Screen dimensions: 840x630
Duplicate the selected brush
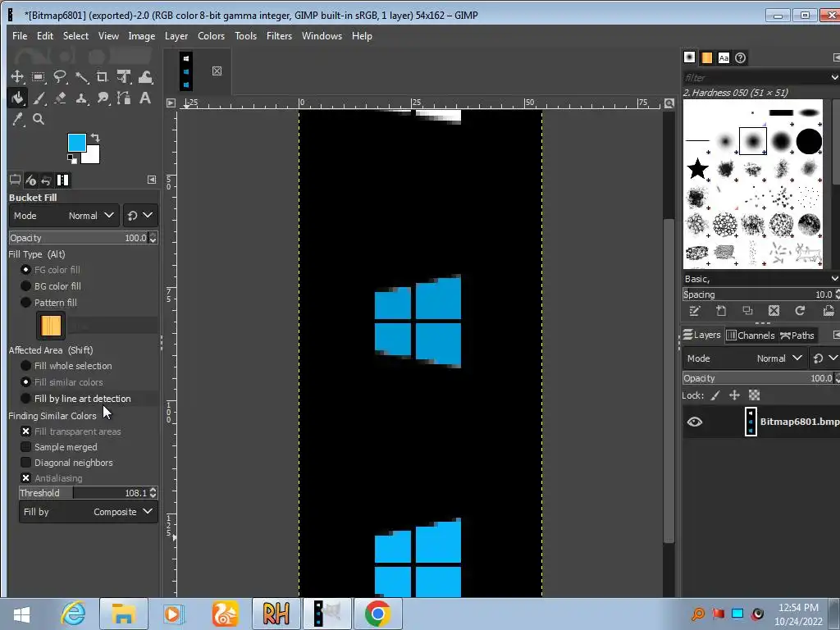(x=748, y=311)
